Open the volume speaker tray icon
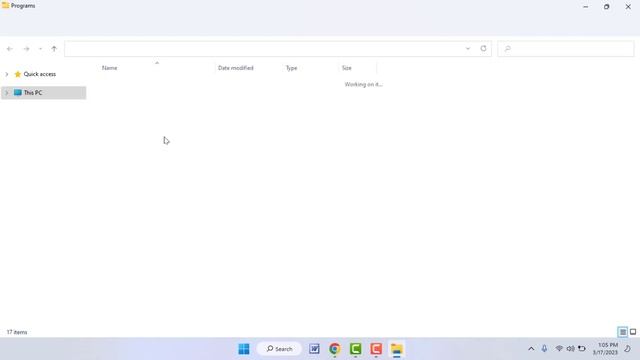Screen dimensions: 640x360 [571, 349]
